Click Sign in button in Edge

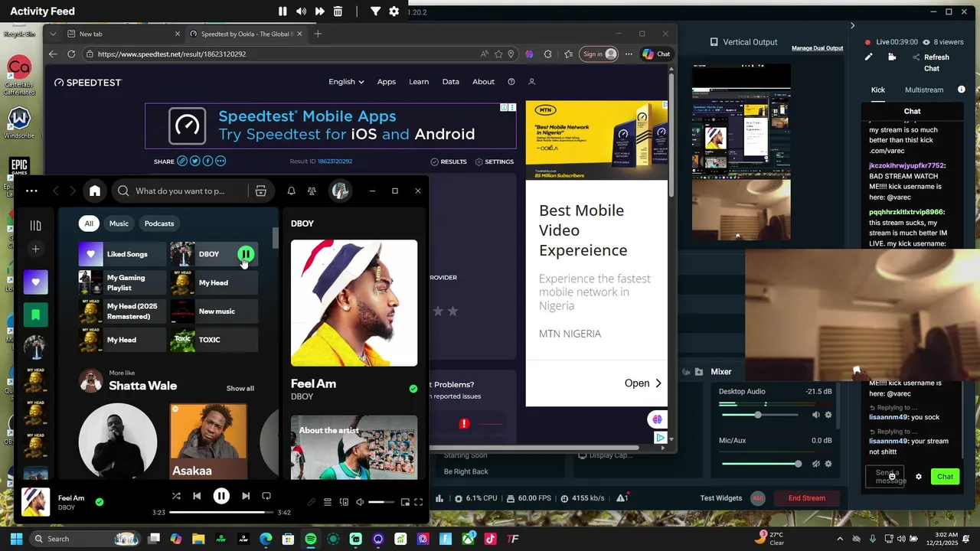click(x=599, y=54)
